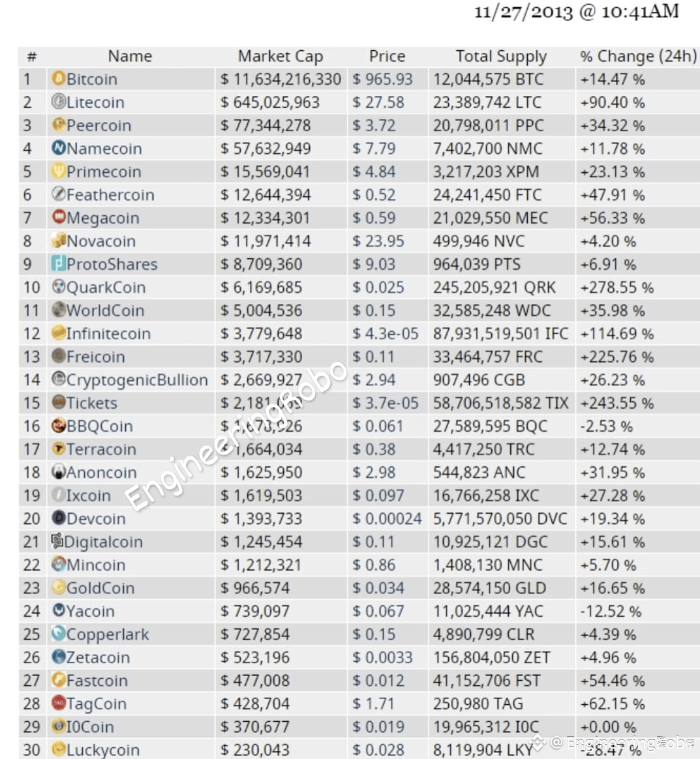Click the Tickets coin icon
The height and width of the screenshot is (759, 700).
coord(59,402)
